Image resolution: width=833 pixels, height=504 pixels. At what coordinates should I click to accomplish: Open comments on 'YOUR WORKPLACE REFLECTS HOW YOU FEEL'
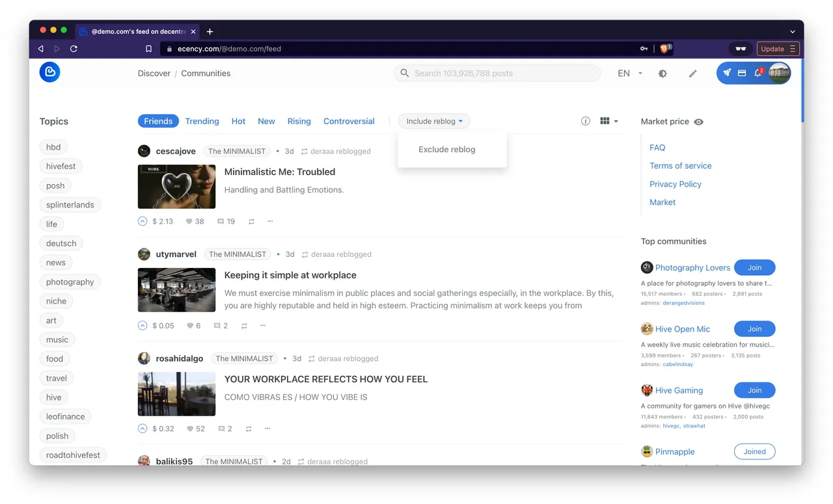pos(221,429)
